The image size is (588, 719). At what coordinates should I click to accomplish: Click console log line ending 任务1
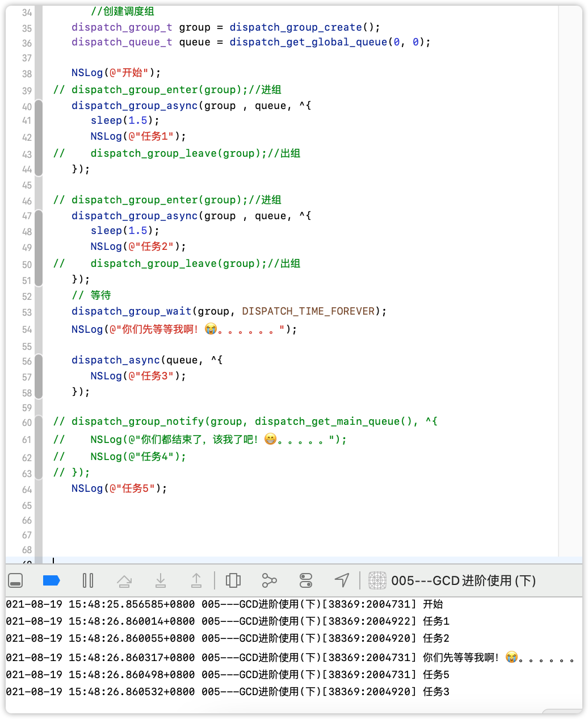click(228, 621)
